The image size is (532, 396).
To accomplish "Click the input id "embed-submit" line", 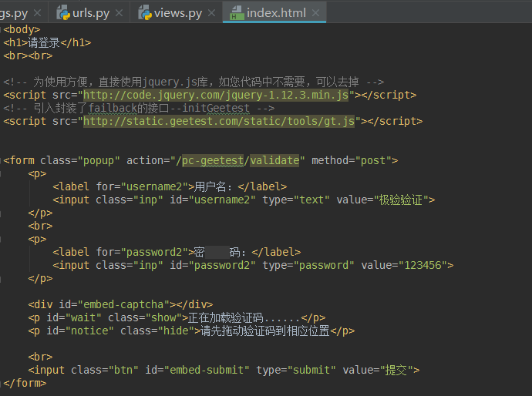I will pyautogui.click(x=224, y=370).
